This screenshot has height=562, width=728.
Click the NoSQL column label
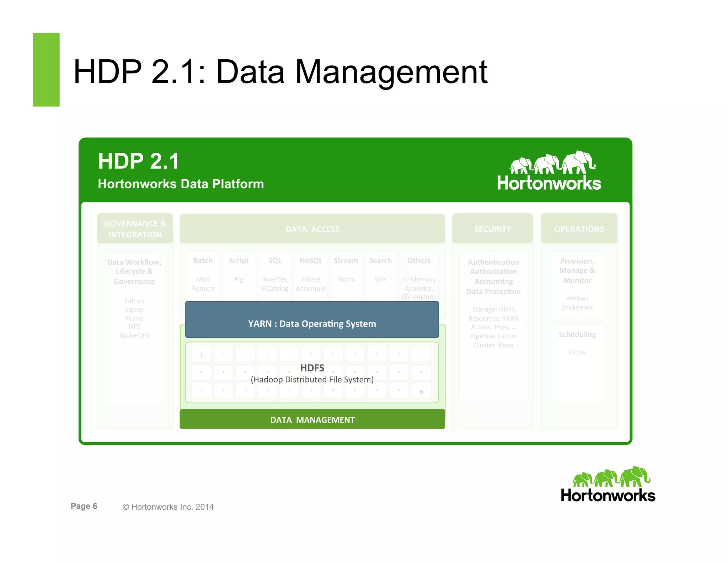[x=311, y=260]
